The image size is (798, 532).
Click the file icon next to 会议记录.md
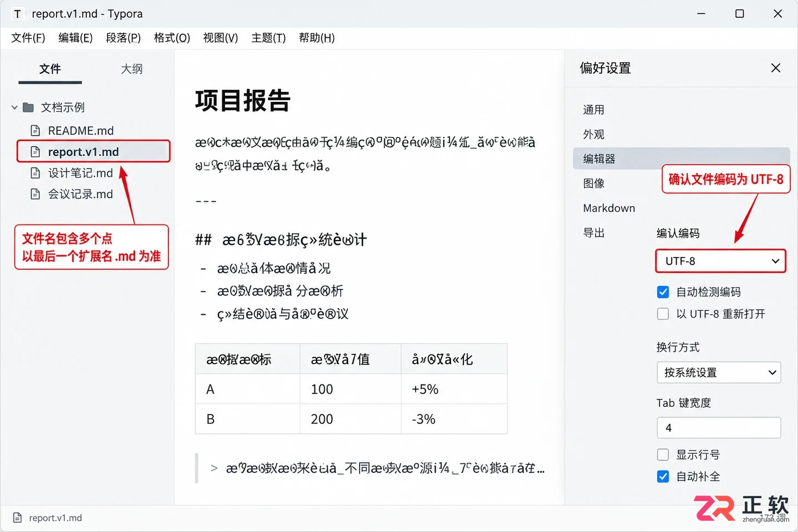(35, 194)
